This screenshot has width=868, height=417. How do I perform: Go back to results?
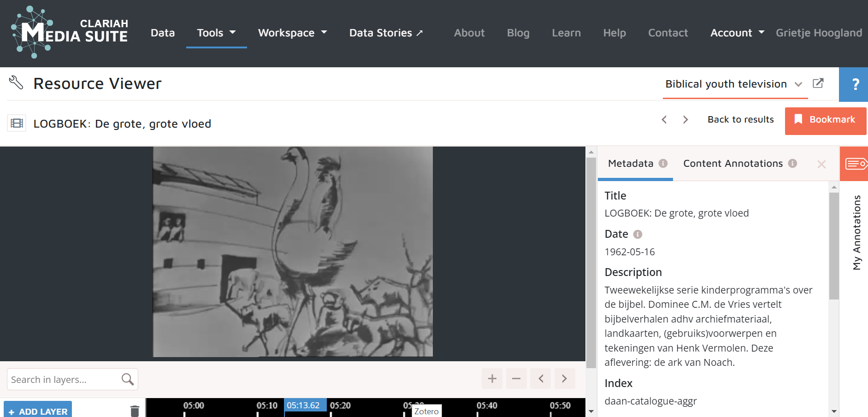tap(740, 120)
